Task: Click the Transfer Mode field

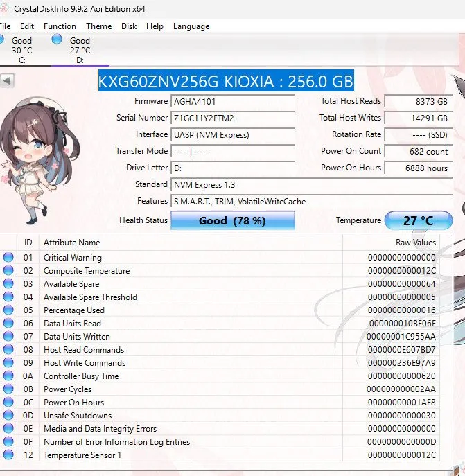Action: pyautogui.click(x=232, y=152)
